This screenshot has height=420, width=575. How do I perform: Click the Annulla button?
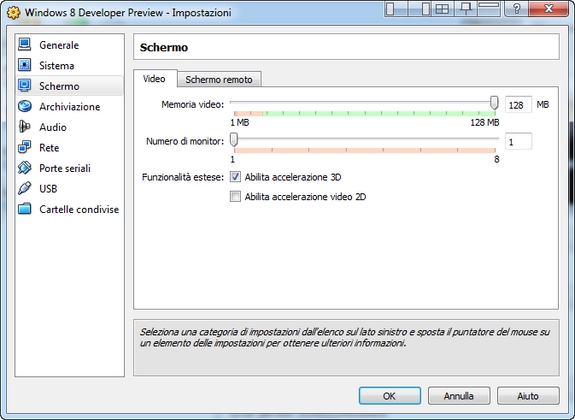click(459, 396)
